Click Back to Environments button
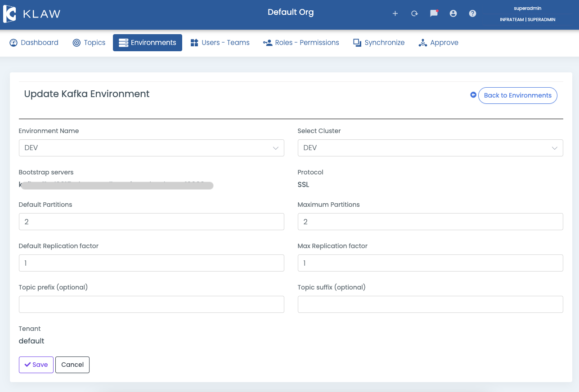 pyautogui.click(x=517, y=95)
